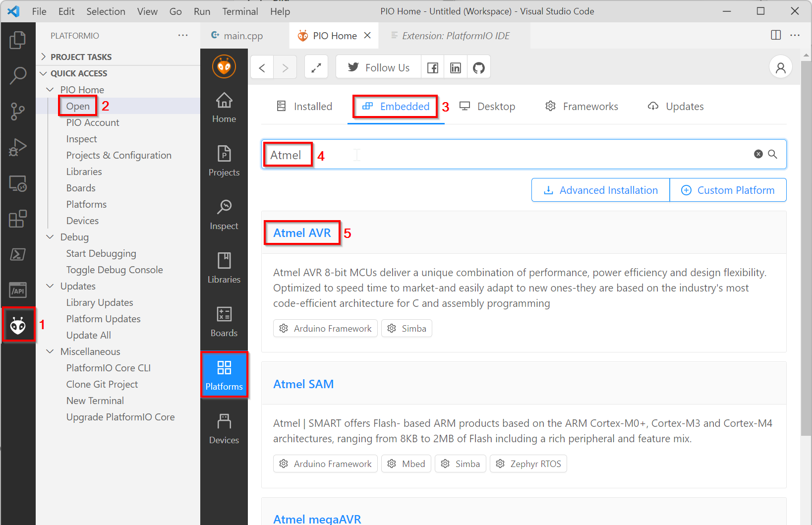Click the PIO Home vertical scrollbar

coord(806,248)
